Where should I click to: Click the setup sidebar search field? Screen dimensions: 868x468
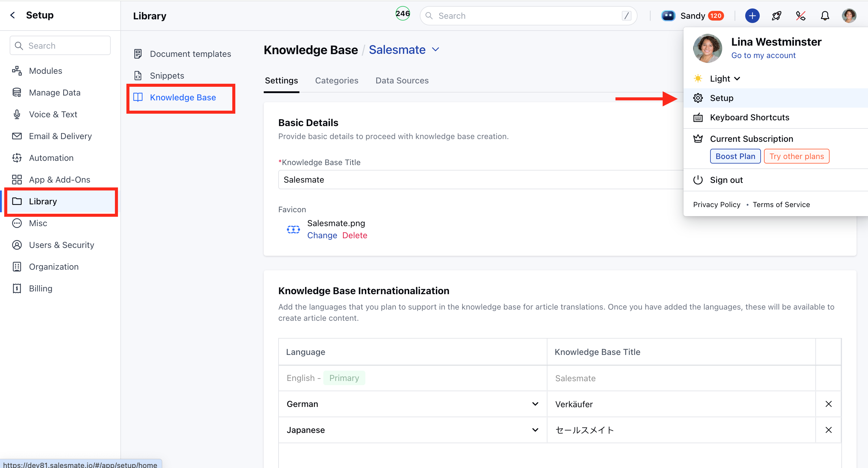pyautogui.click(x=60, y=45)
